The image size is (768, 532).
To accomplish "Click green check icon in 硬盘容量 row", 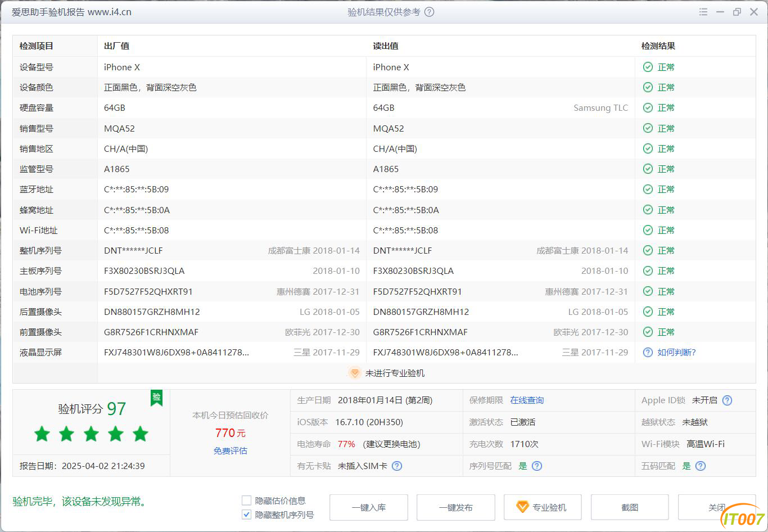I will point(648,107).
